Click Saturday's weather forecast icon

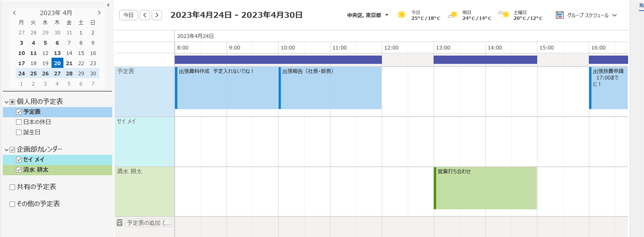pyautogui.click(x=504, y=14)
